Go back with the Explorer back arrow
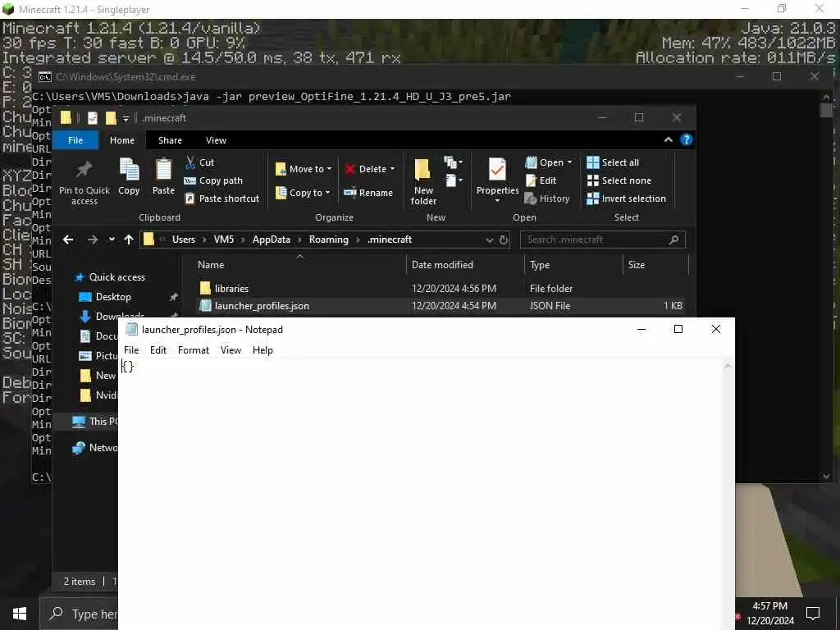 [68, 240]
